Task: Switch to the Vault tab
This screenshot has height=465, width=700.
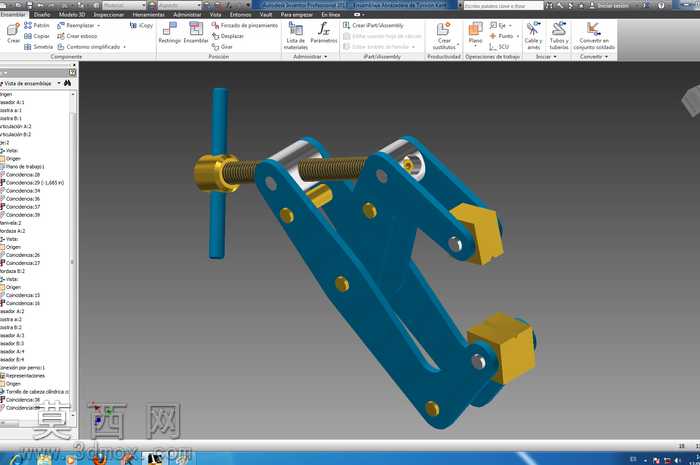Action: point(266,14)
